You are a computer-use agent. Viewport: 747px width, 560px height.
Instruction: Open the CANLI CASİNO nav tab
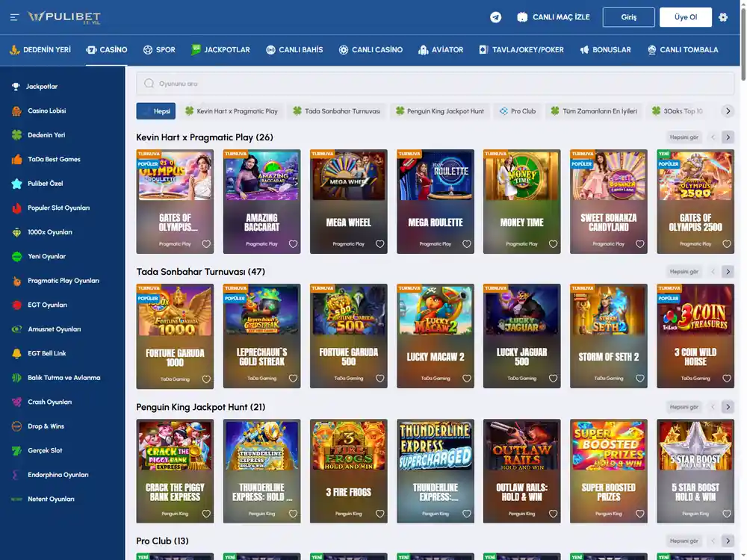point(371,49)
